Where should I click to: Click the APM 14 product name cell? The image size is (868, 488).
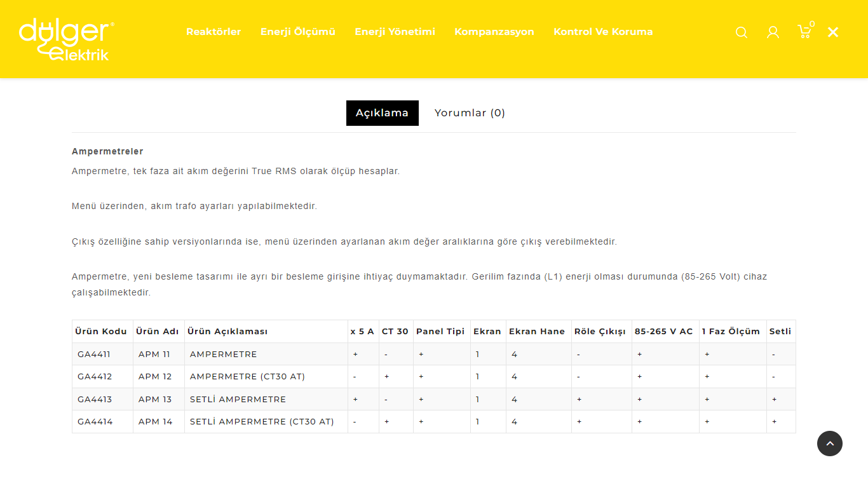155,422
